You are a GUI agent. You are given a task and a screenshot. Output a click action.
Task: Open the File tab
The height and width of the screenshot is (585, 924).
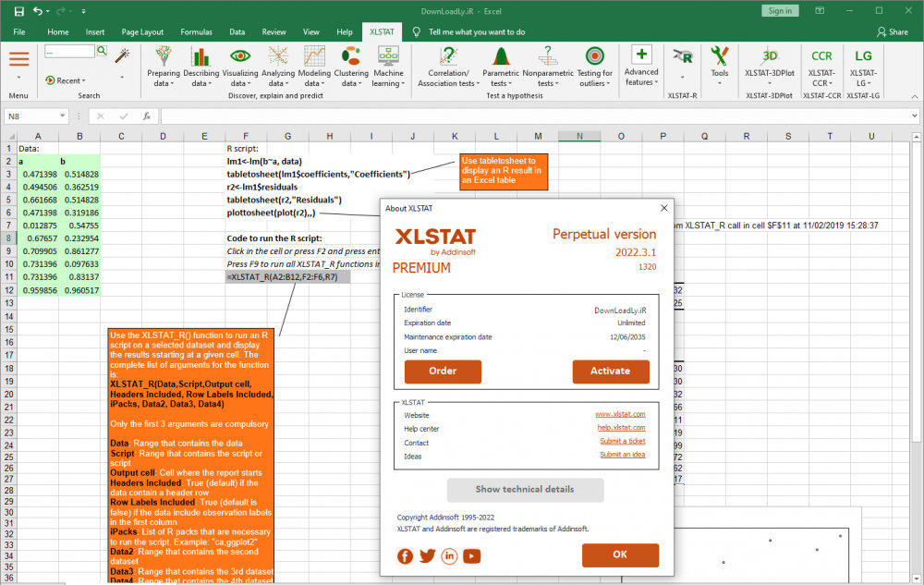click(x=18, y=31)
